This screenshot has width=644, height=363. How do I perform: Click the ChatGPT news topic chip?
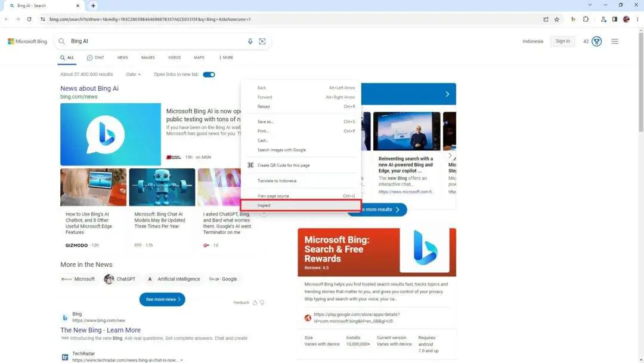120,279
